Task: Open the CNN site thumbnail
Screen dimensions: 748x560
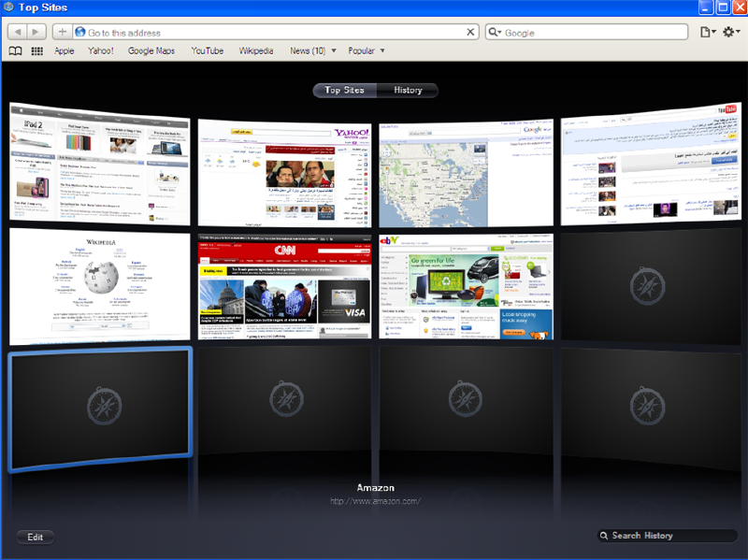Action: coord(285,287)
